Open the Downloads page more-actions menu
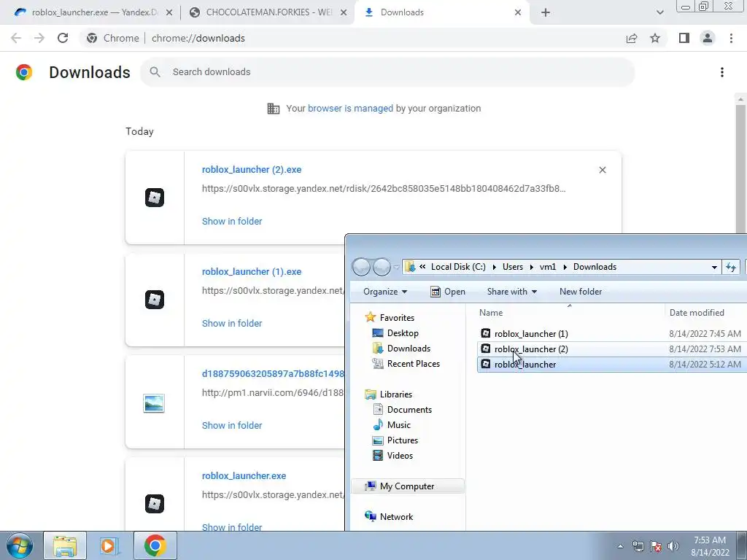This screenshot has width=747, height=560. (x=722, y=72)
